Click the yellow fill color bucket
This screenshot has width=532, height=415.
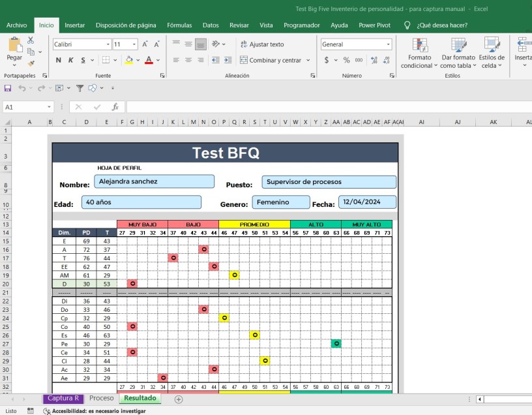point(129,60)
